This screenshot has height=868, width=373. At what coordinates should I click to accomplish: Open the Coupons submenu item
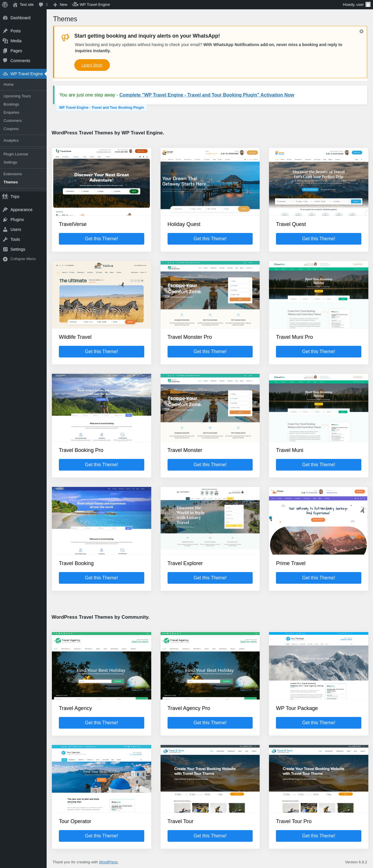click(11, 129)
